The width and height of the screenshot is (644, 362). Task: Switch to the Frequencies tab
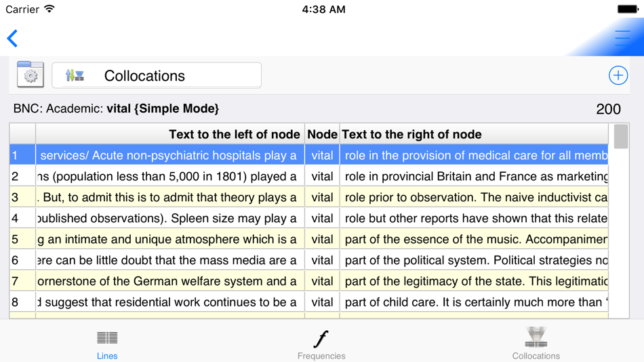pos(321,345)
